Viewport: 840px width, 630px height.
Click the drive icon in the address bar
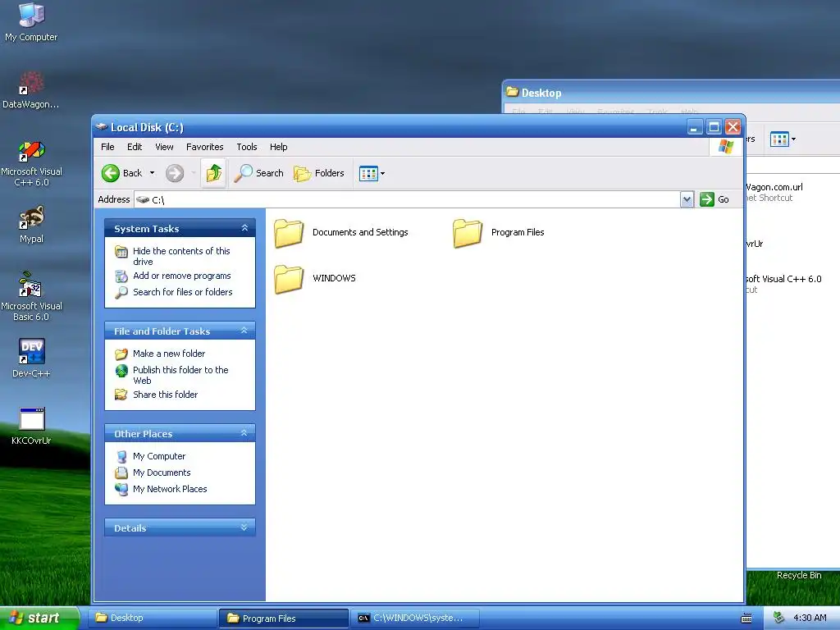(143, 199)
